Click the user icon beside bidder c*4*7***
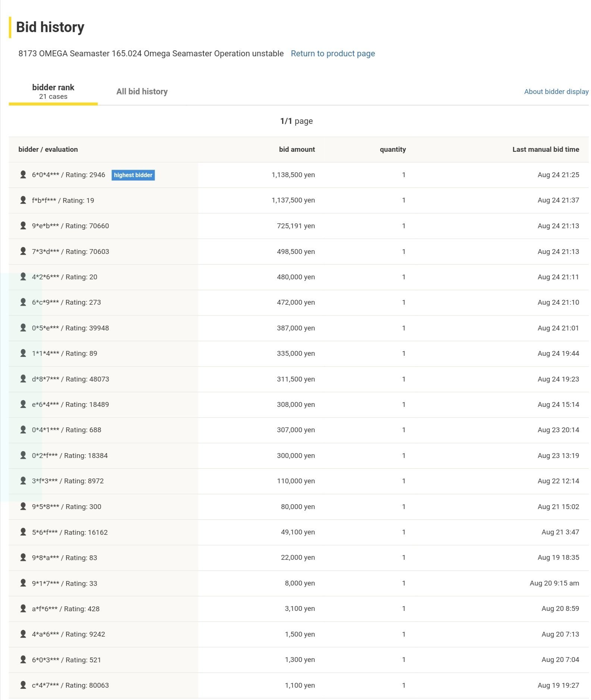The image size is (591, 700). click(x=23, y=685)
